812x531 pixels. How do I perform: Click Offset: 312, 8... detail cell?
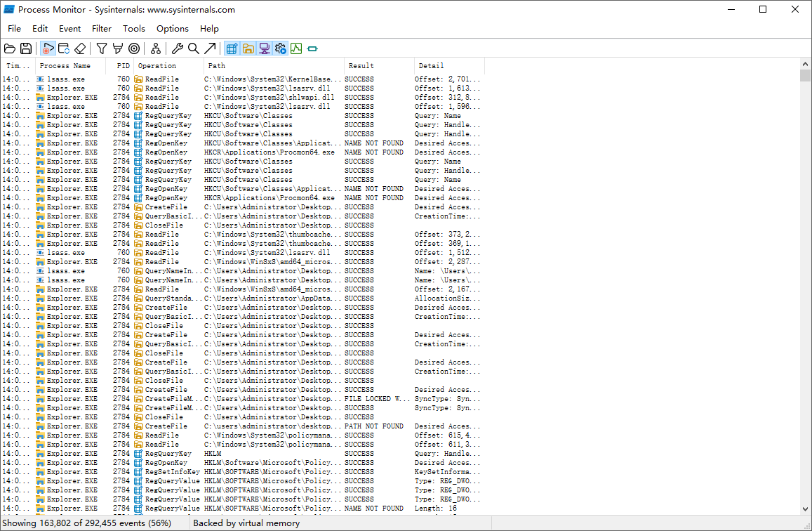coord(448,98)
